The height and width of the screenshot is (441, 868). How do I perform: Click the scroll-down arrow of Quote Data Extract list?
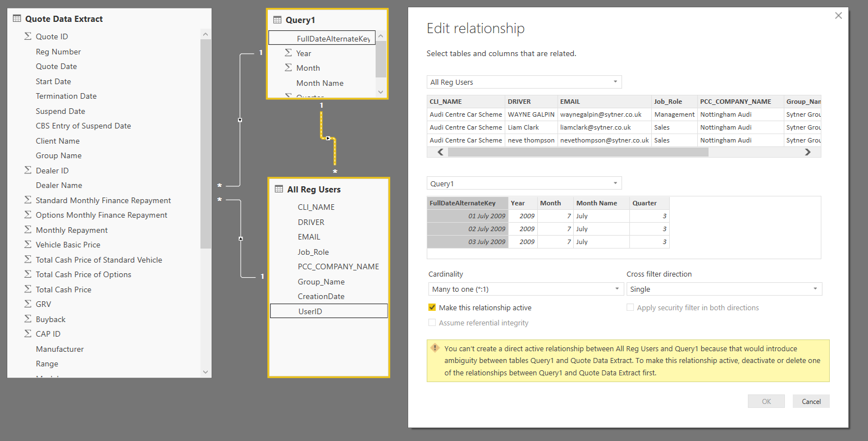point(205,371)
